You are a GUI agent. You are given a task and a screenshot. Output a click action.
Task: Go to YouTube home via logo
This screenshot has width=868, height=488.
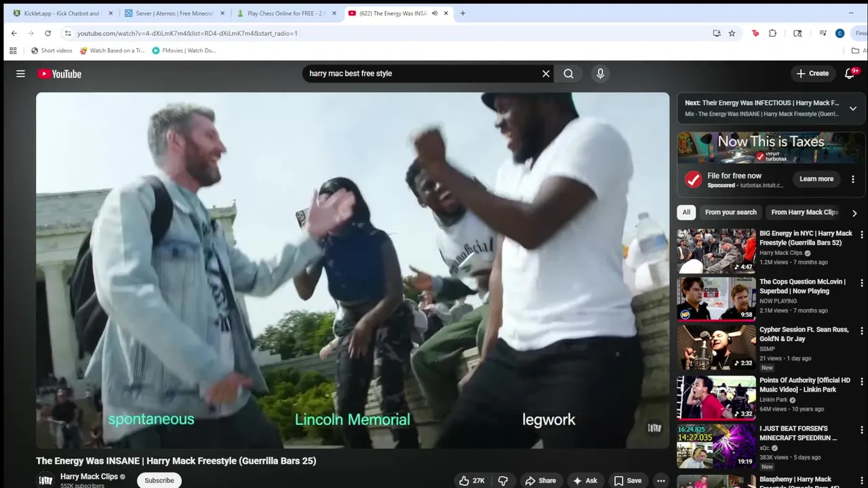tap(60, 74)
